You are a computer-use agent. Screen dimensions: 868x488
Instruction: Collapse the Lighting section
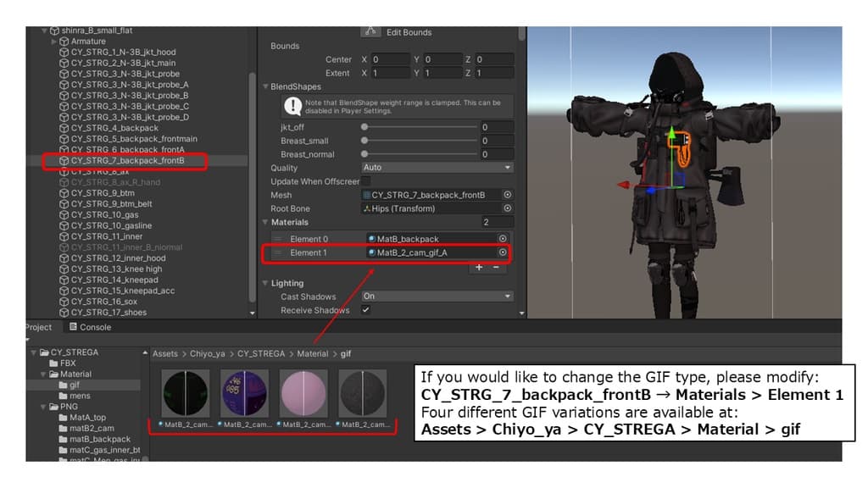click(x=265, y=283)
